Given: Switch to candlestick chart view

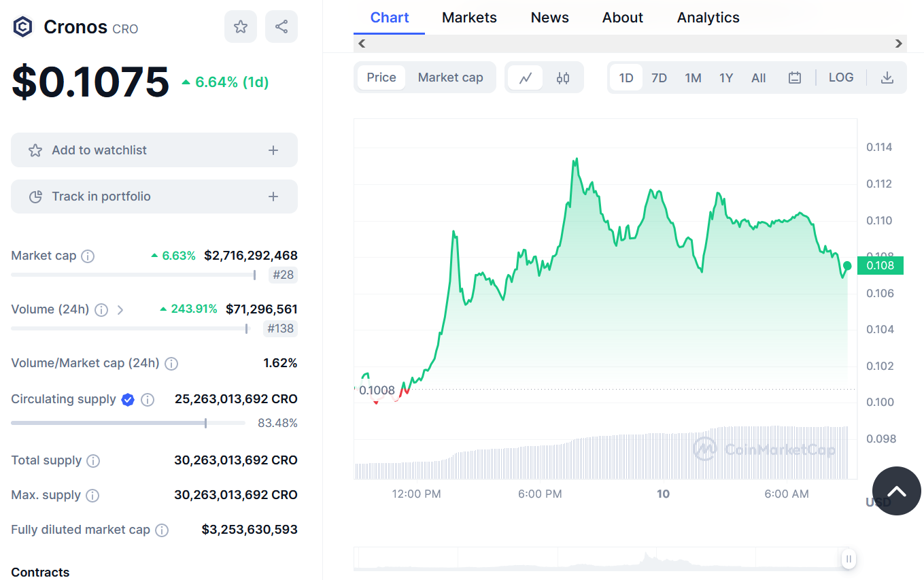Looking at the screenshot, I should pyautogui.click(x=563, y=78).
